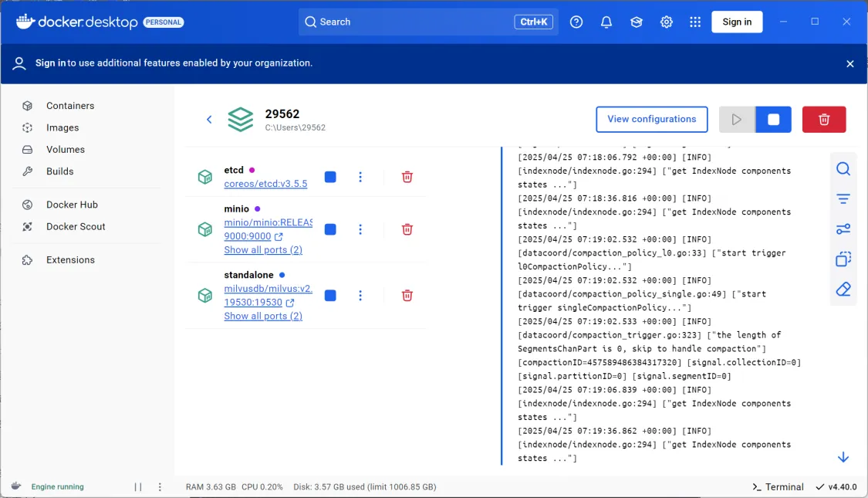Select the minio container name
The image size is (868, 498).
click(x=236, y=208)
